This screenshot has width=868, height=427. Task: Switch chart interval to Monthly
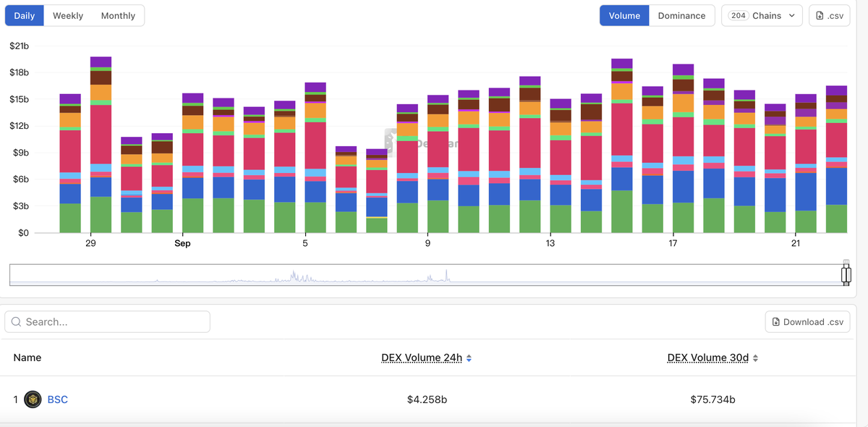[x=118, y=16]
